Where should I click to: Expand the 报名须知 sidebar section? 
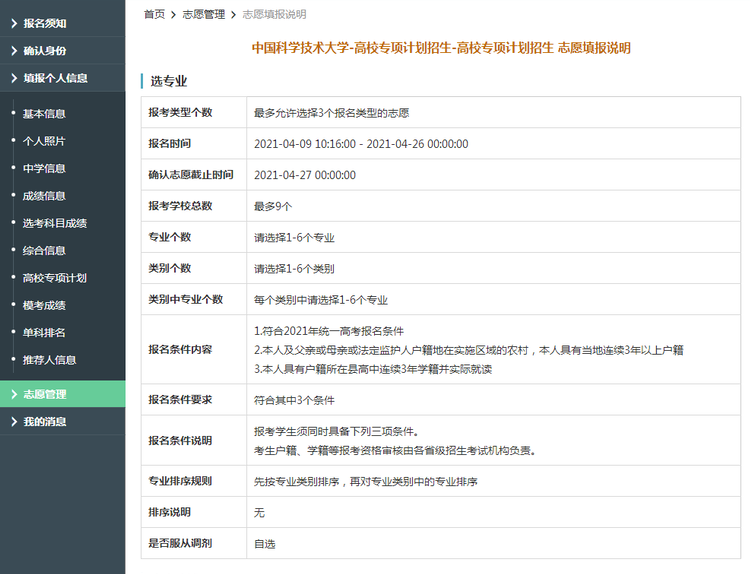coord(62,23)
